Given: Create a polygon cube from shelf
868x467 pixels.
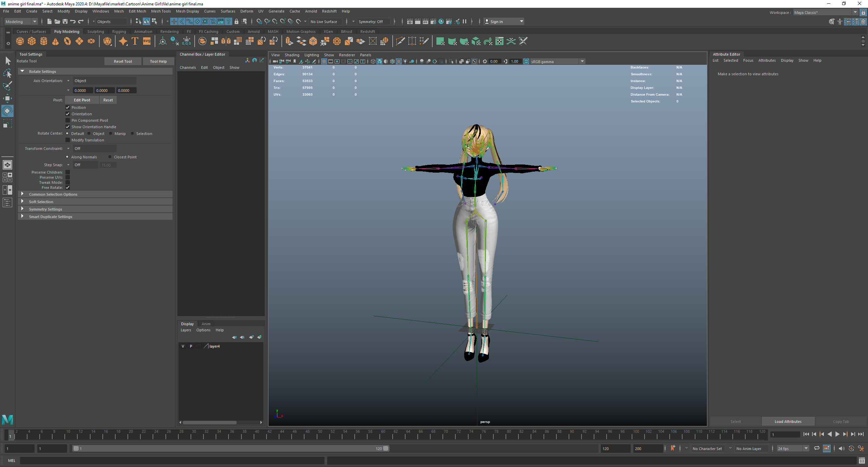Looking at the screenshot, I should click(x=32, y=41).
